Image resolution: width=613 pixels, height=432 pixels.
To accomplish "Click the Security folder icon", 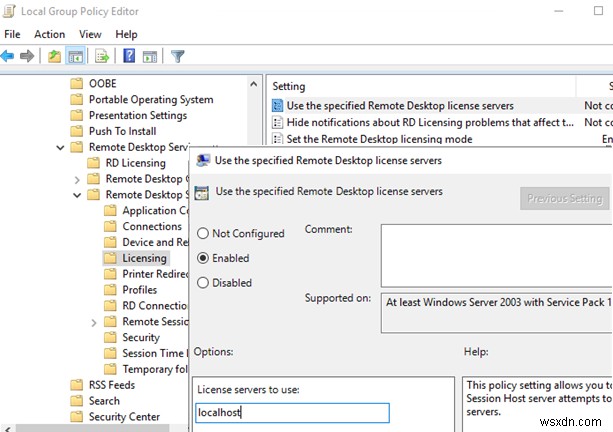I will point(110,337).
